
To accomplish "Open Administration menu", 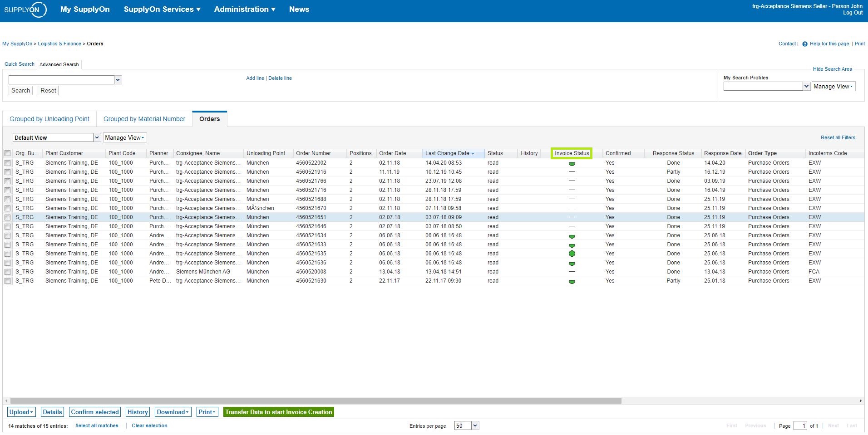I will click(x=245, y=9).
